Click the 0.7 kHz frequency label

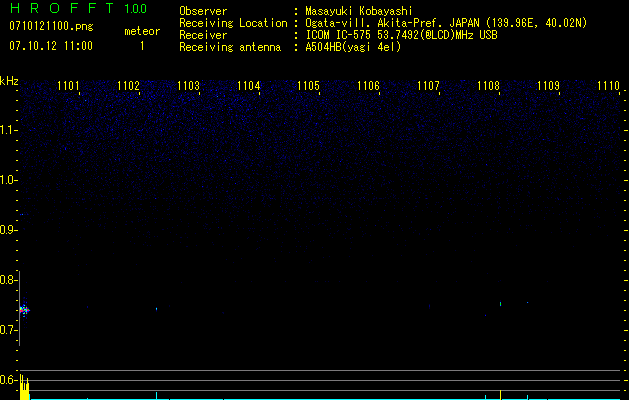pos(9,330)
